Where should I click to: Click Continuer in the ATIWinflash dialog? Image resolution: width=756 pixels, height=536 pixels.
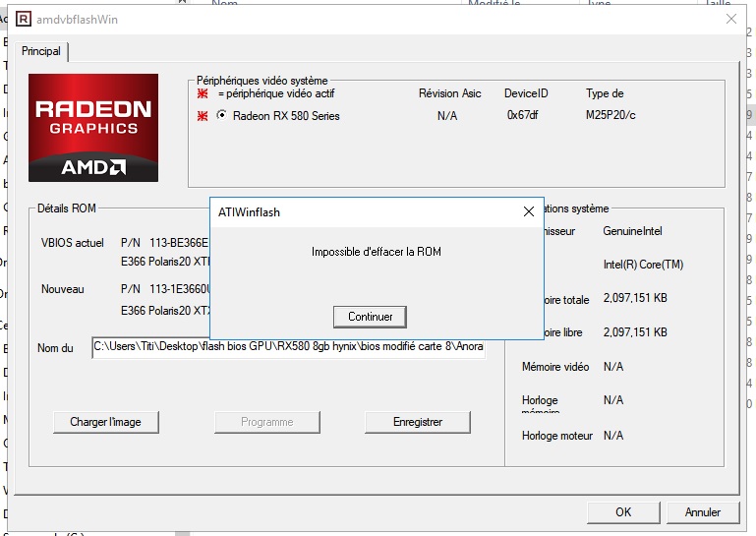pyautogui.click(x=370, y=317)
